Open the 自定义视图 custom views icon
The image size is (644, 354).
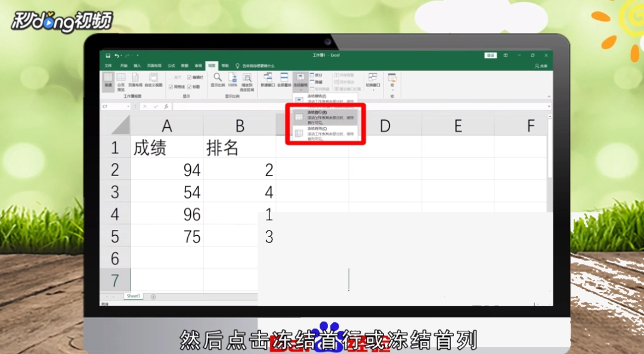154,80
